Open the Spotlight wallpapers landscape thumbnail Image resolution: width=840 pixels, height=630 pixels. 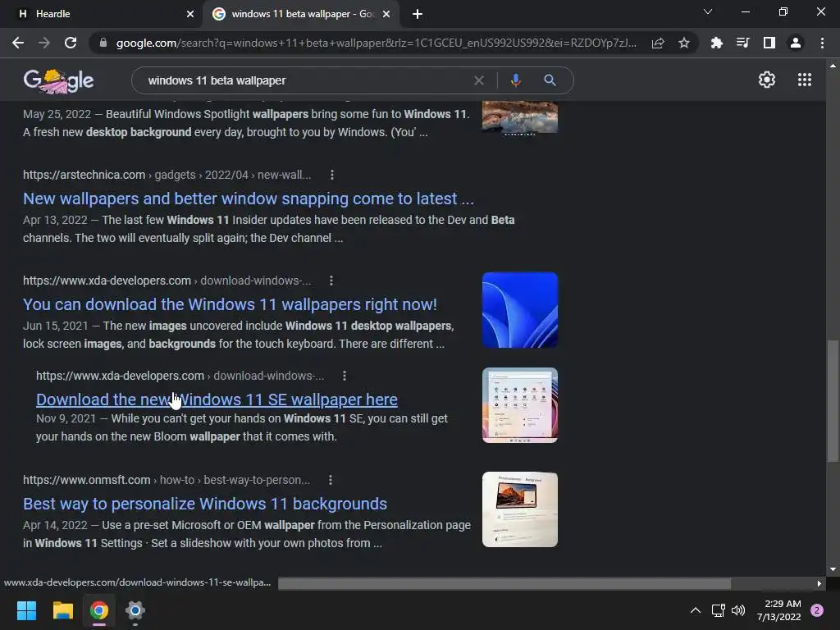point(519,117)
